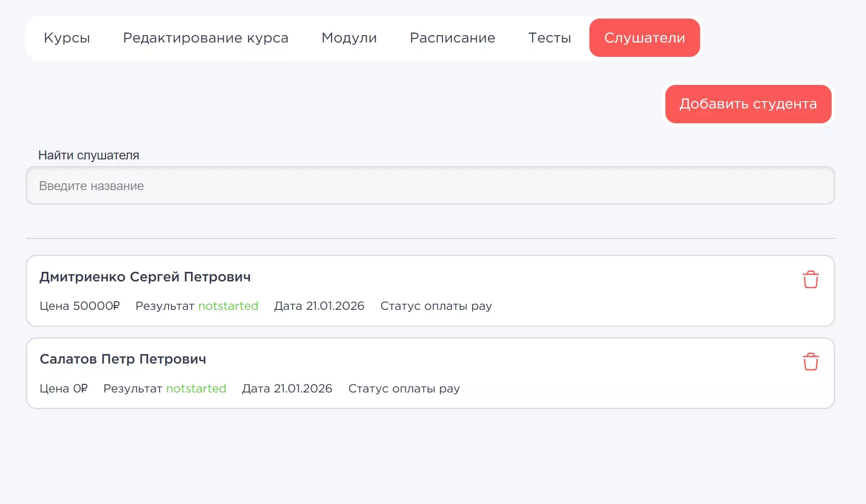Click trash icon for Салатов Петр Петрович
This screenshot has height=504, width=866.
[x=810, y=362]
